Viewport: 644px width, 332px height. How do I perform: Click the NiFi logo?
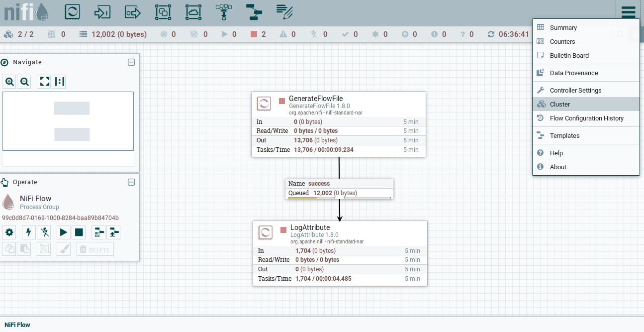coord(27,12)
